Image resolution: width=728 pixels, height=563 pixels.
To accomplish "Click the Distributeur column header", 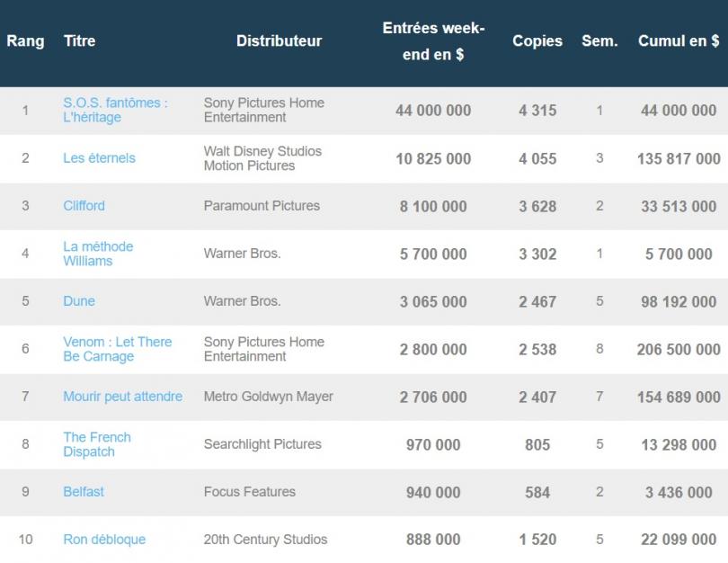I will tap(279, 40).
